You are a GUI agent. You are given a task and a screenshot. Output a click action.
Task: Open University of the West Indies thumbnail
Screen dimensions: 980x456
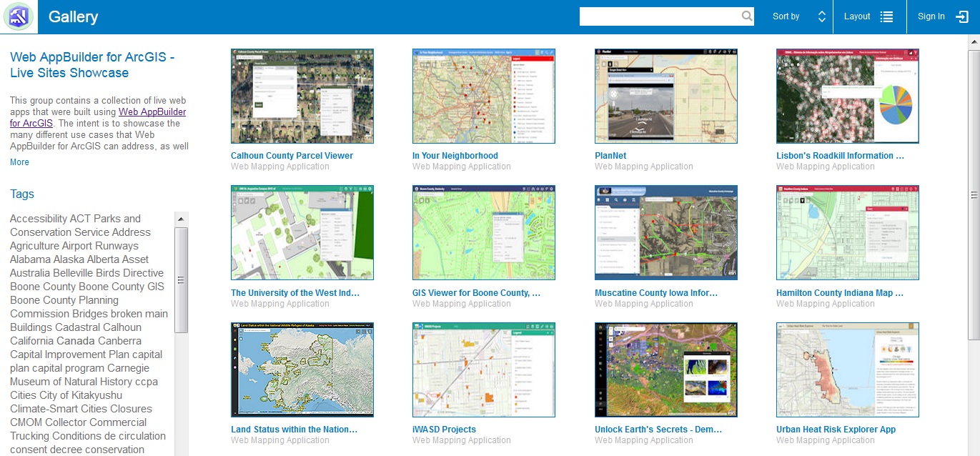point(302,233)
